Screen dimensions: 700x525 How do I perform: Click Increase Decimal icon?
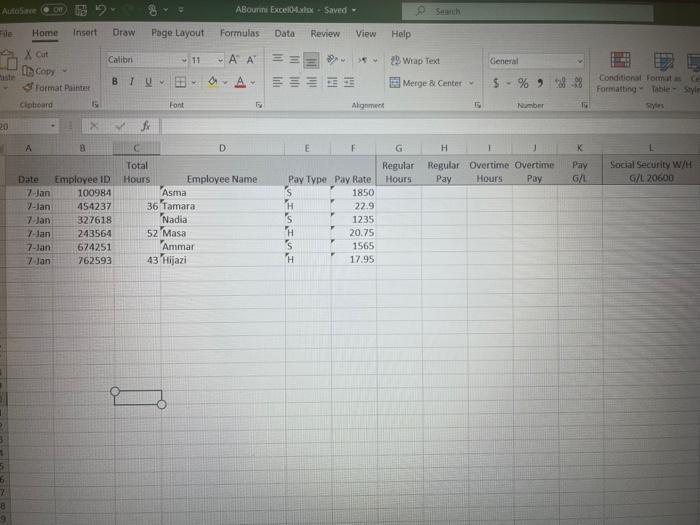(x=560, y=83)
